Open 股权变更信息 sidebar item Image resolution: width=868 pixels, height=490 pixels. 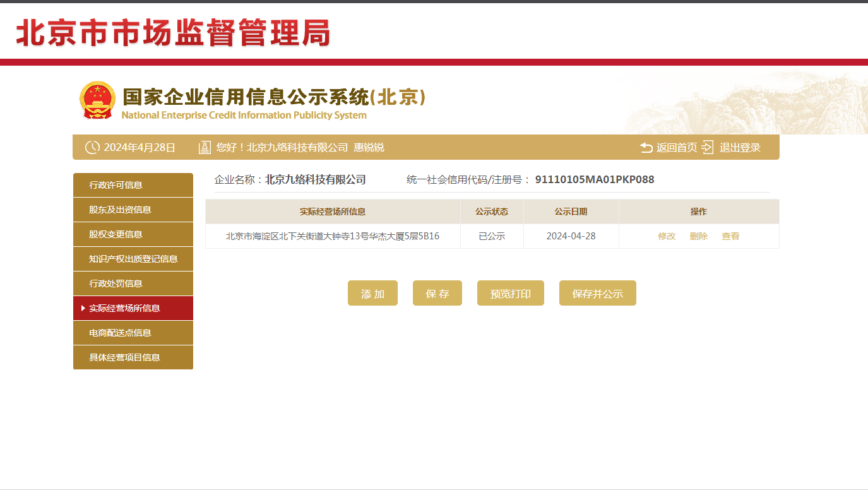(133, 234)
